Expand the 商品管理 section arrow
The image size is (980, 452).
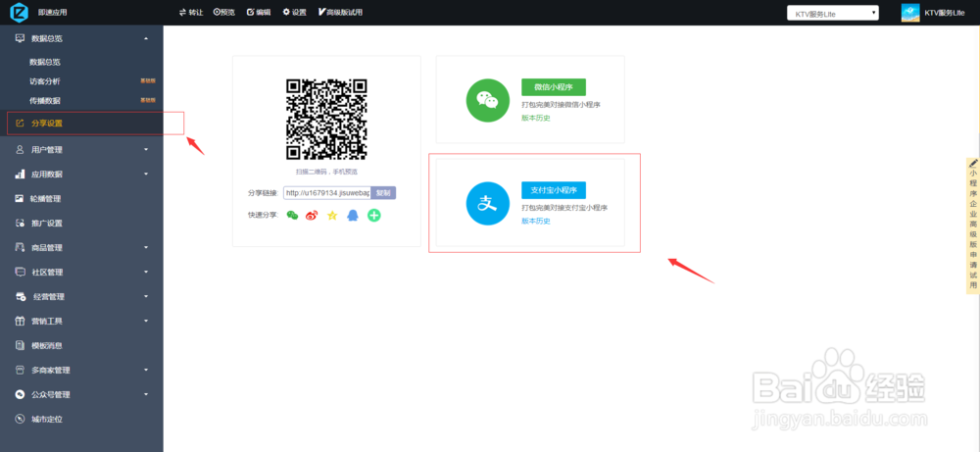click(146, 247)
